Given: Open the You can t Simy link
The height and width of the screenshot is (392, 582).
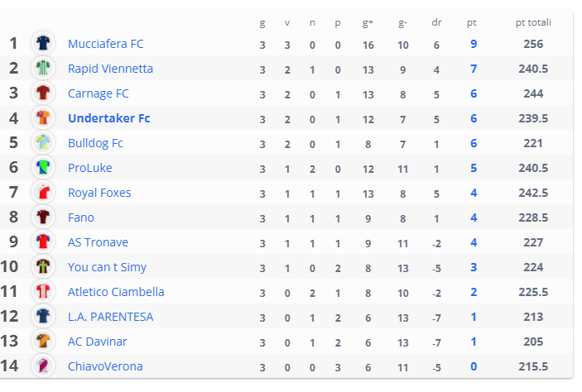Looking at the screenshot, I should tap(107, 267).
